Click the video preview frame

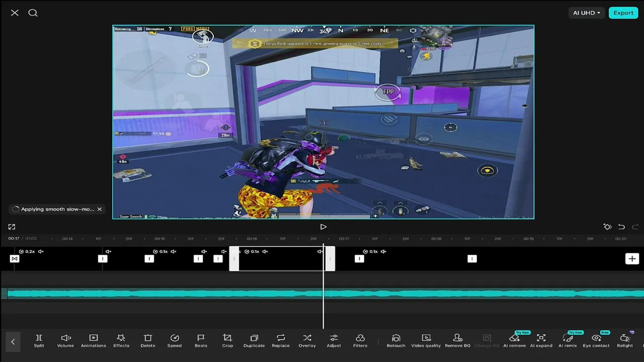pyautogui.click(x=323, y=122)
